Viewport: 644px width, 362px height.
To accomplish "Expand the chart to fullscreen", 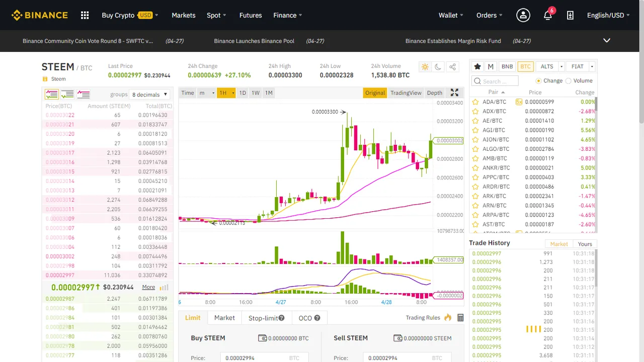I will (x=454, y=93).
